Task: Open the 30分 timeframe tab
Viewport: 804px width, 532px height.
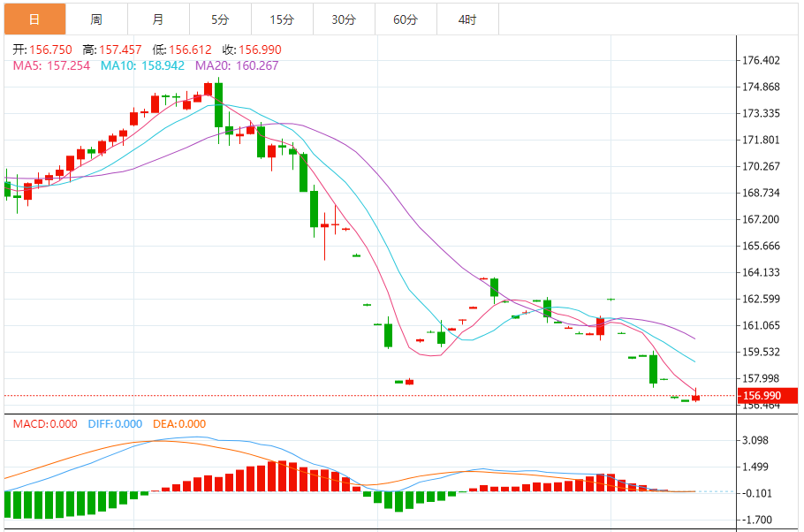Action: pos(344,19)
